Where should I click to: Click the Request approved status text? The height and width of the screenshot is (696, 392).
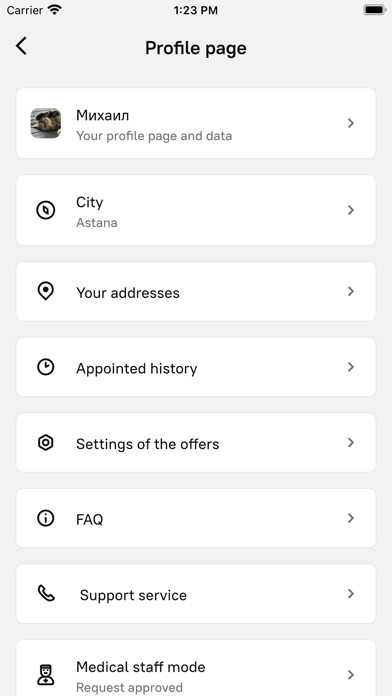(129, 687)
